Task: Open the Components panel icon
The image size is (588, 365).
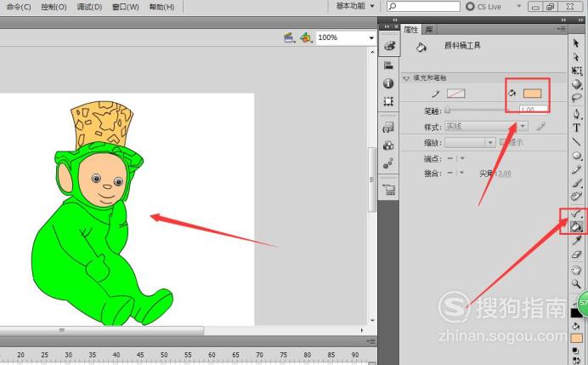Action: pyautogui.click(x=388, y=145)
